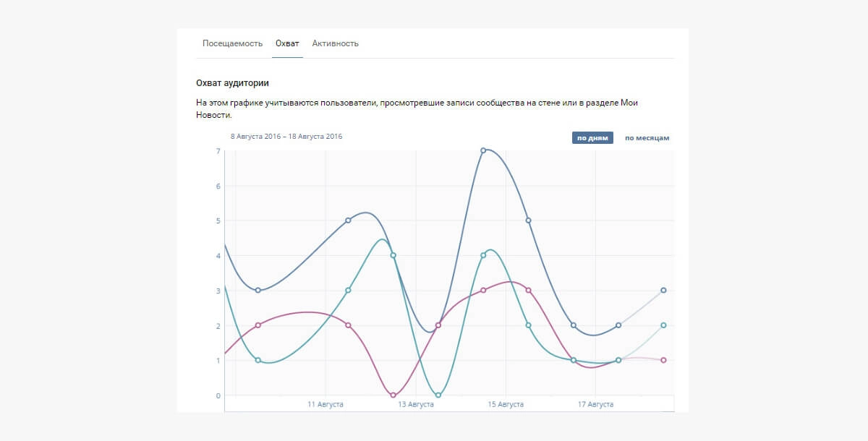Click the date range 8 Августа – 18 Августа 2016
The height and width of the screenshot is (441, 868).
[286, 136]
